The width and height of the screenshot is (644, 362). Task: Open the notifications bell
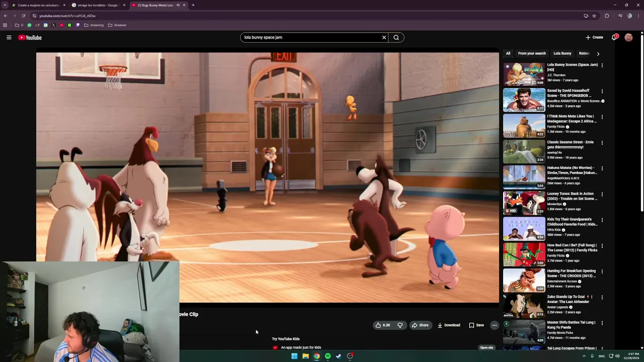pyautogui.click(x=614, y=37)
